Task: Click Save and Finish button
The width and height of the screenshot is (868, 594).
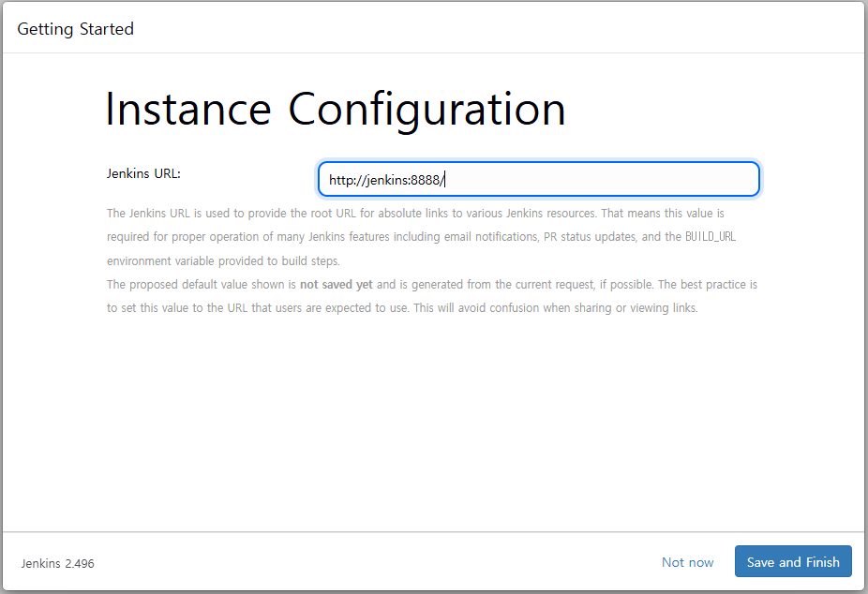Action: [793, 562]
